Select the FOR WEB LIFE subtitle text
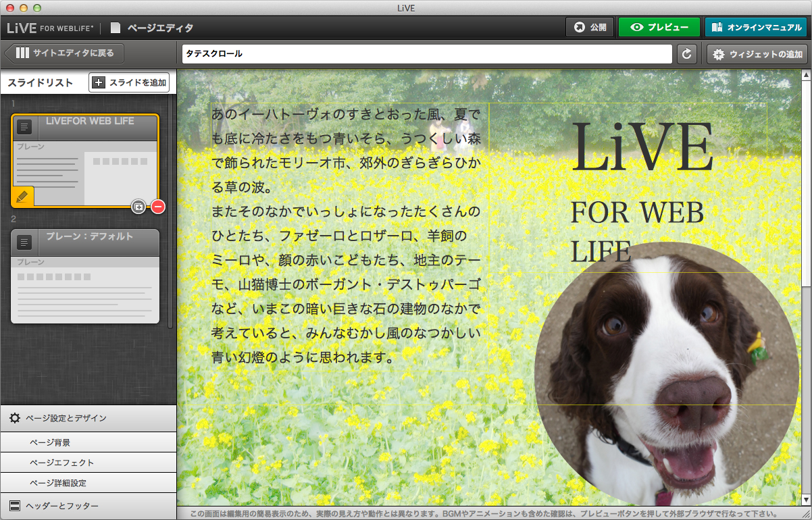 coord(638,232)
